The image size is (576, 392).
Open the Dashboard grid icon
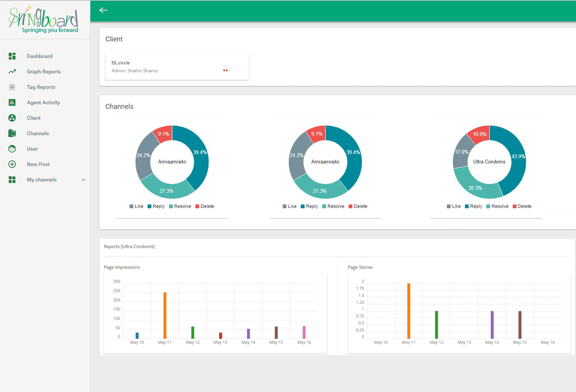12,56
